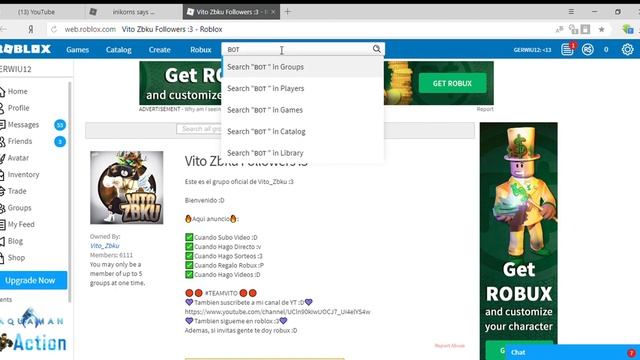
Task: Open the settings gear icon
Action: coord(627,49)
